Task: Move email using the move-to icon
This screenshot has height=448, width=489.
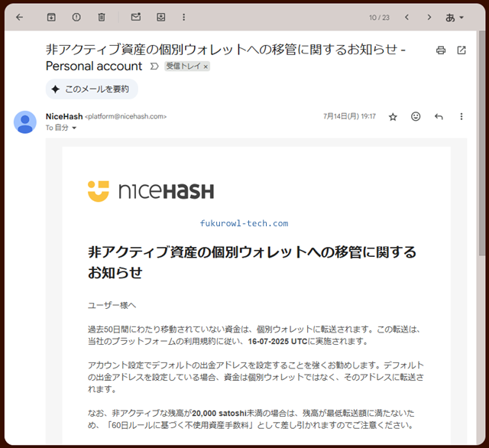Action: [x=161, y=17]
